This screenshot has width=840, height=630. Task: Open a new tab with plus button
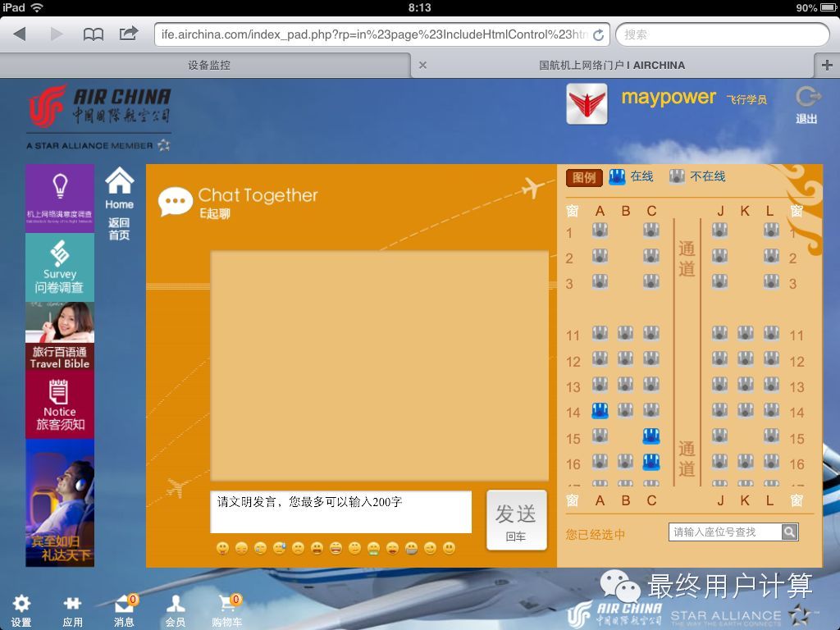(x=827, y=66)
